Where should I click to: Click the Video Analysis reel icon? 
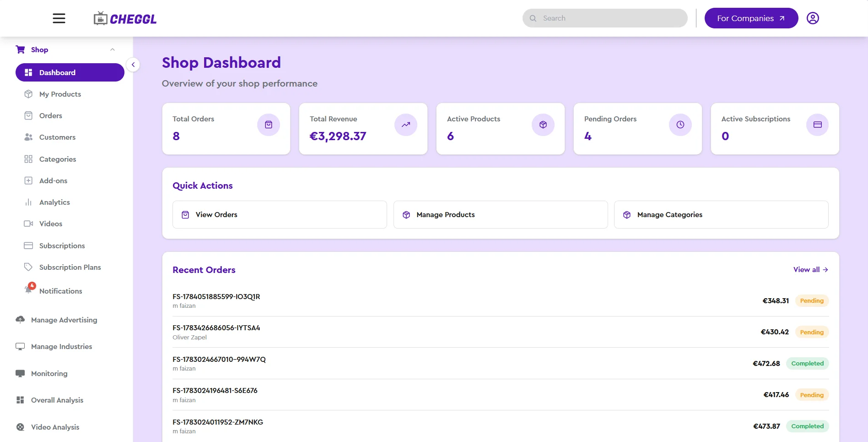[x=20, y=427]
